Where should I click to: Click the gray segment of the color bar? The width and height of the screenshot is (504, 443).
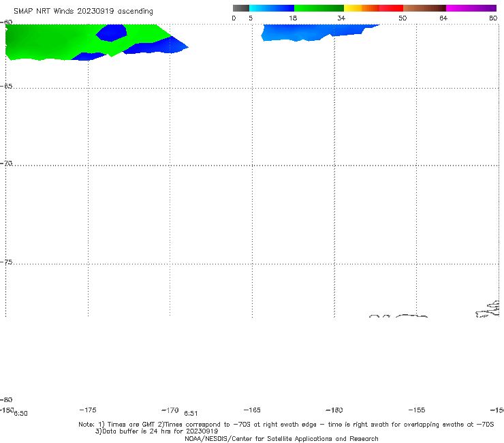click(x=240, y=8)
